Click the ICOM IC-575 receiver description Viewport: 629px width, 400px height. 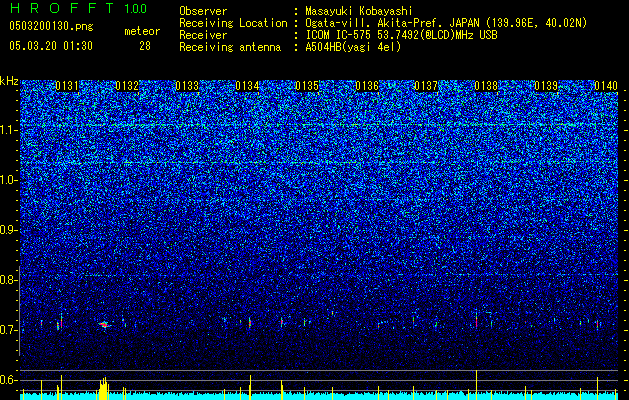pos(401,35)
